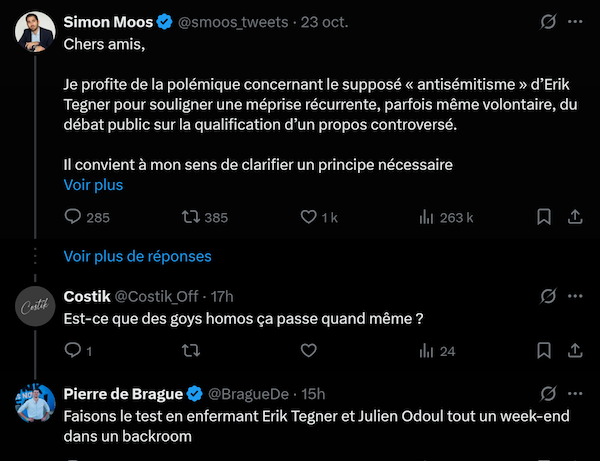Open more options on Costik's tweet
This screenshot has height=461, width=600.
tap(575, 296)
